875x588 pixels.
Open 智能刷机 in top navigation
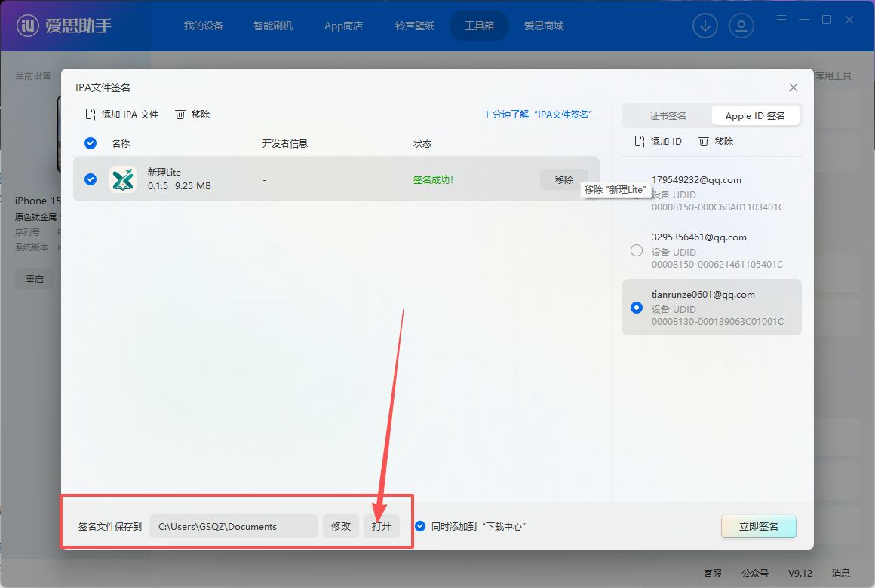click(x=273, y=26)
